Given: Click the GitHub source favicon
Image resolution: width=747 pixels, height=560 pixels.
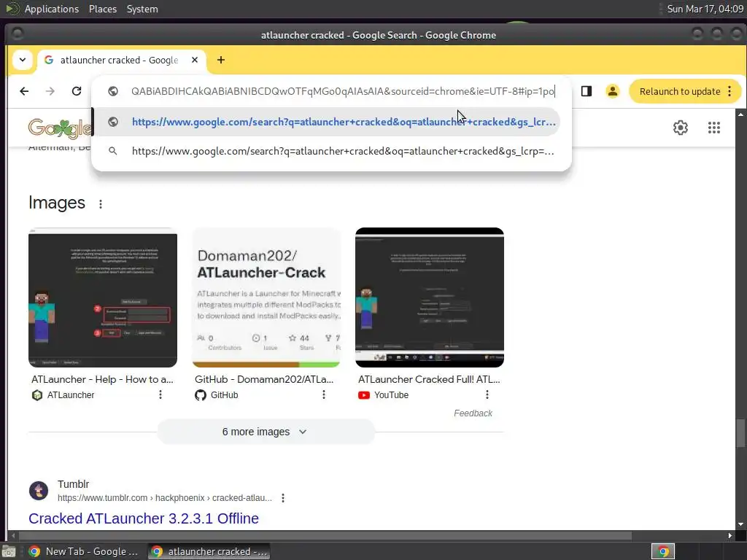Looking at the screenshot, I should [201, 395].
